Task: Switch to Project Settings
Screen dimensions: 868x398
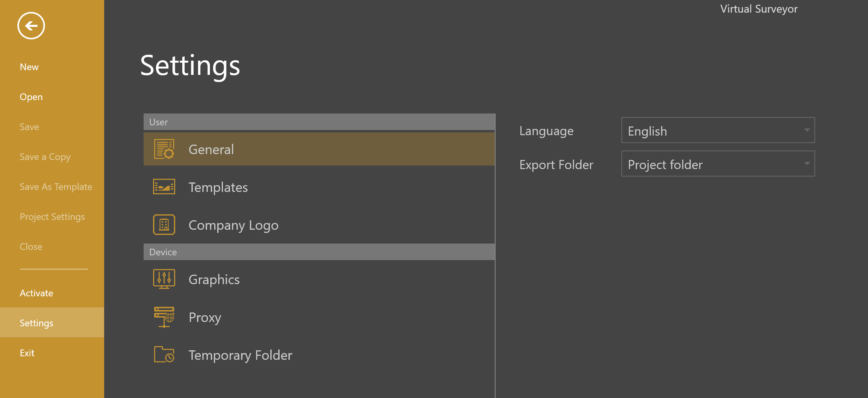Action: point(52,216)
